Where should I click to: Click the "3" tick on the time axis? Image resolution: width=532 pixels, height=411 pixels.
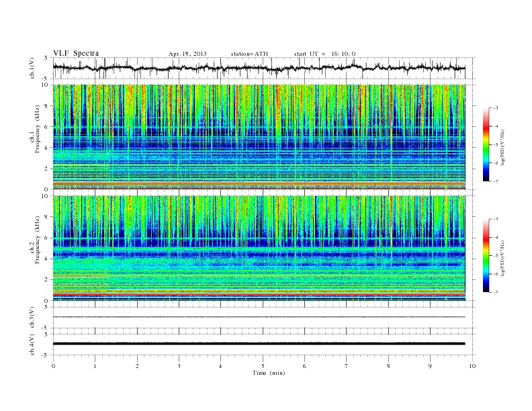pos(179,366)
